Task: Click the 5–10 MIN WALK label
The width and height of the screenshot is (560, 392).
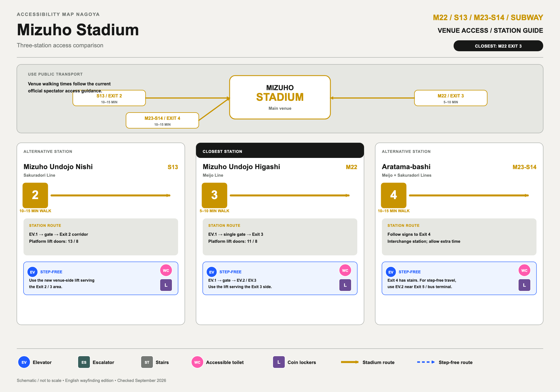Action: (x=214, y=211)
